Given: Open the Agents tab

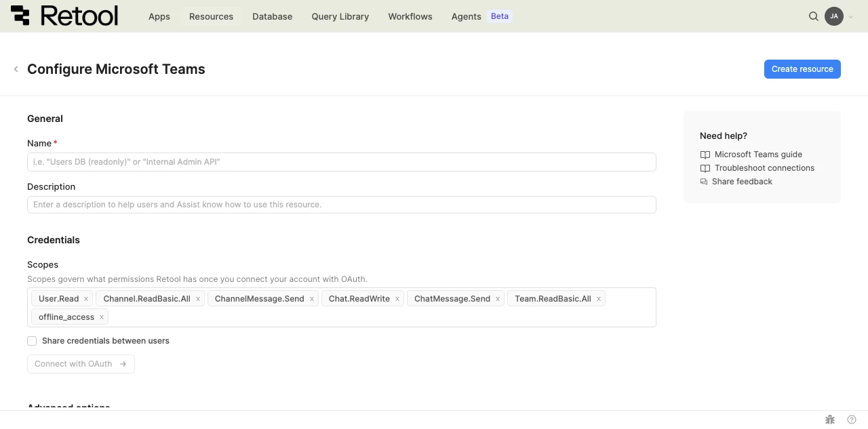Looking at the screenshot, I should 467,16.
